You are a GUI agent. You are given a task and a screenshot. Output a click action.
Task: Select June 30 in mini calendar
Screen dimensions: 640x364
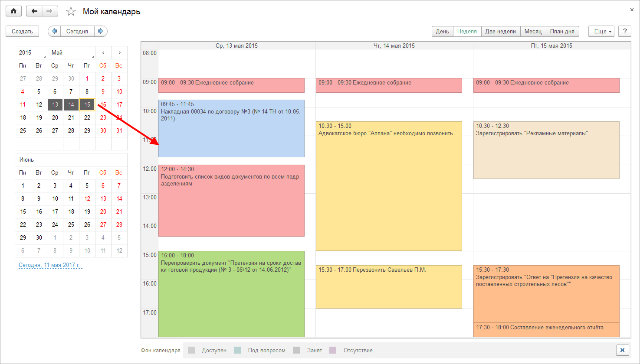point(39,237)
